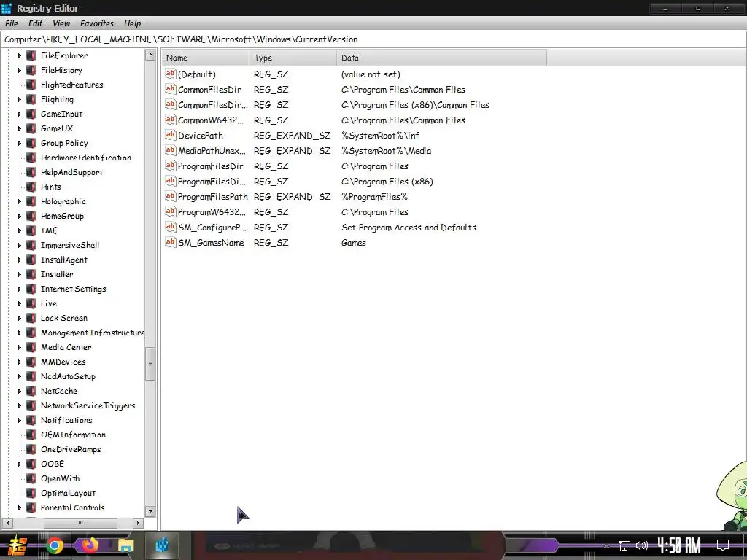This screenshot has height=560, width=747.
Task: Click the (Default) value string icon
Action: coord(171,74)
